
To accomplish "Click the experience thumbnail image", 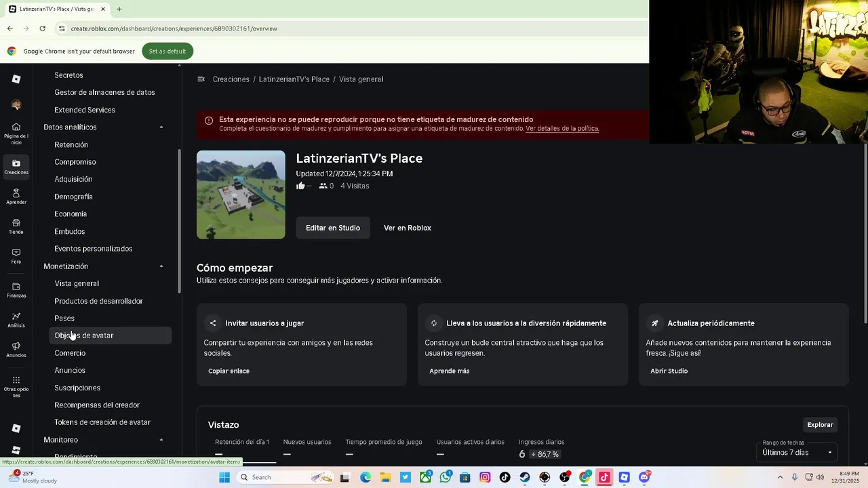I will [x=241, y=195].
